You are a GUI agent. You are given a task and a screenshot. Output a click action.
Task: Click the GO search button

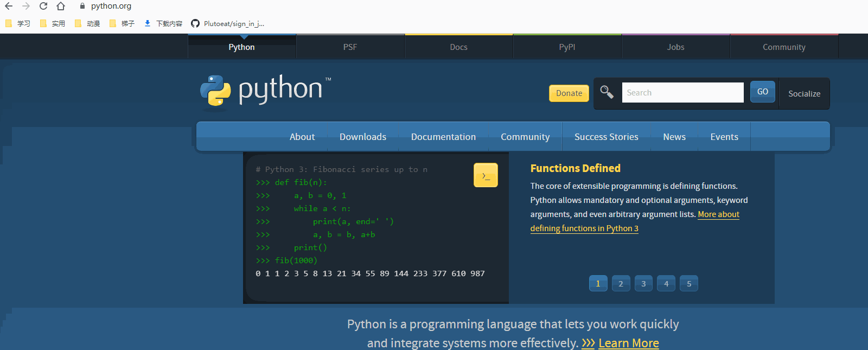763,92
